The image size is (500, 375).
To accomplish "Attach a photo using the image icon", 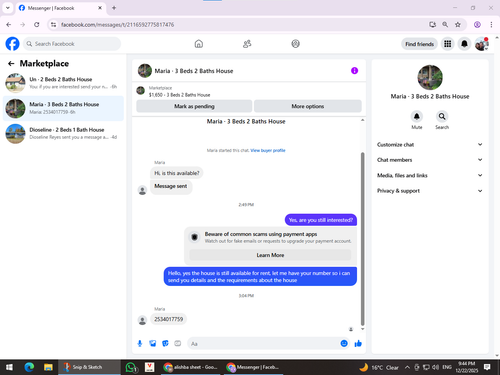I will [x=153, y=343].
